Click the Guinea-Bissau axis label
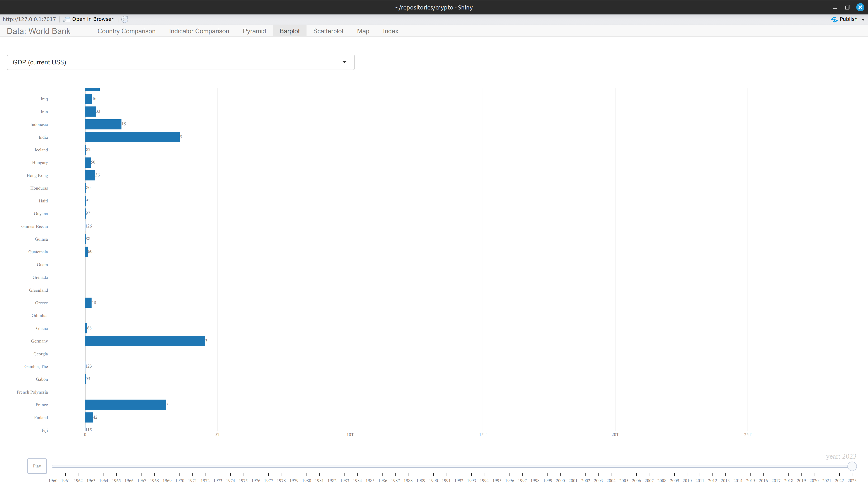This screenshot has height=488, width=868. tap(34, 226)
